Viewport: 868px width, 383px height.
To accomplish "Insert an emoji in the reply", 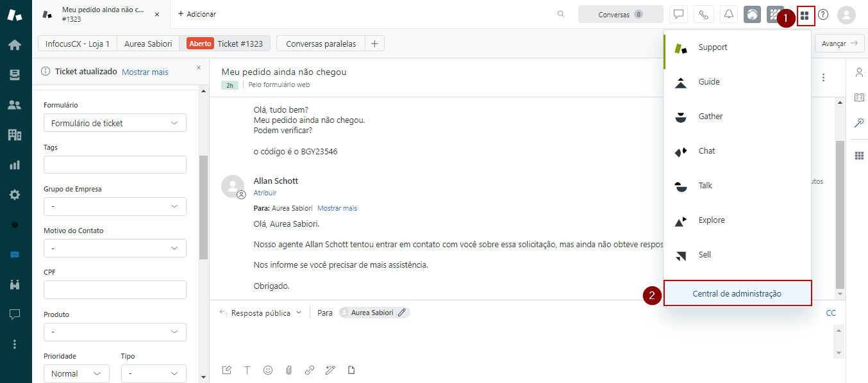I will (x=268, y=370).
